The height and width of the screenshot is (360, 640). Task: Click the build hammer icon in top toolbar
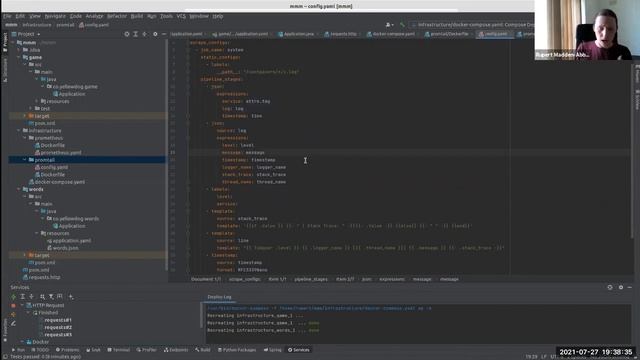coord(402,25)
